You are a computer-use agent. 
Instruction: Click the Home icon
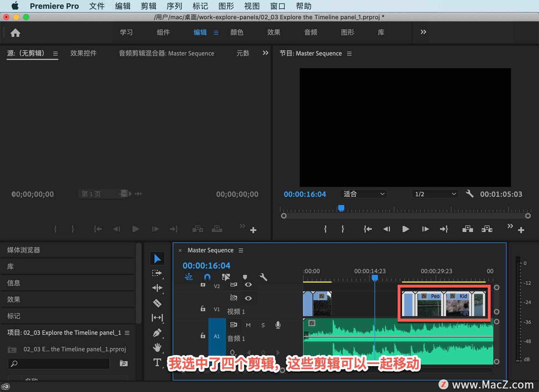point(15,33)
